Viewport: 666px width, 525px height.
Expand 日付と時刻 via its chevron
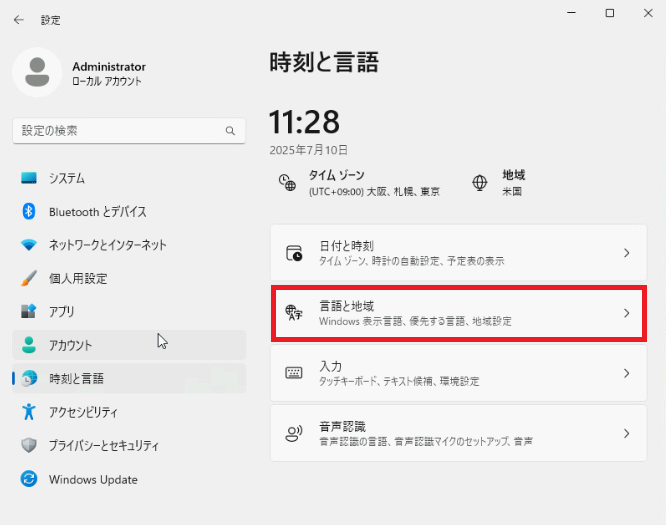click(626, 253)
